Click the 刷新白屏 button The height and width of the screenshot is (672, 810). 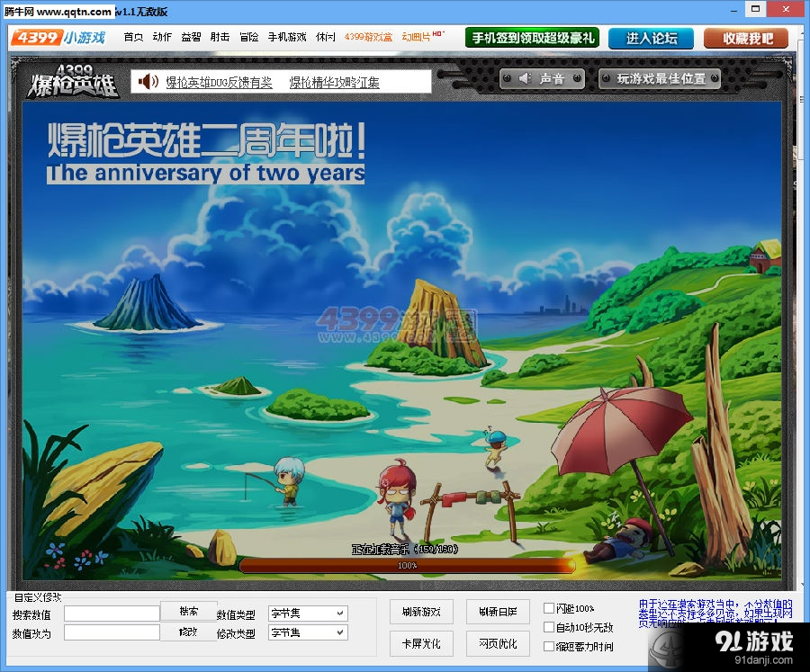pos(498,612)
